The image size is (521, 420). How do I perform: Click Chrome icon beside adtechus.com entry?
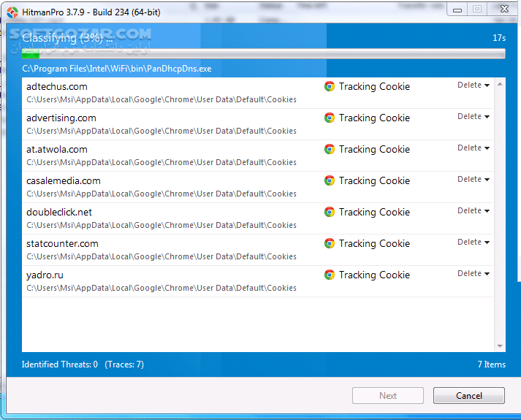[330, 86]
